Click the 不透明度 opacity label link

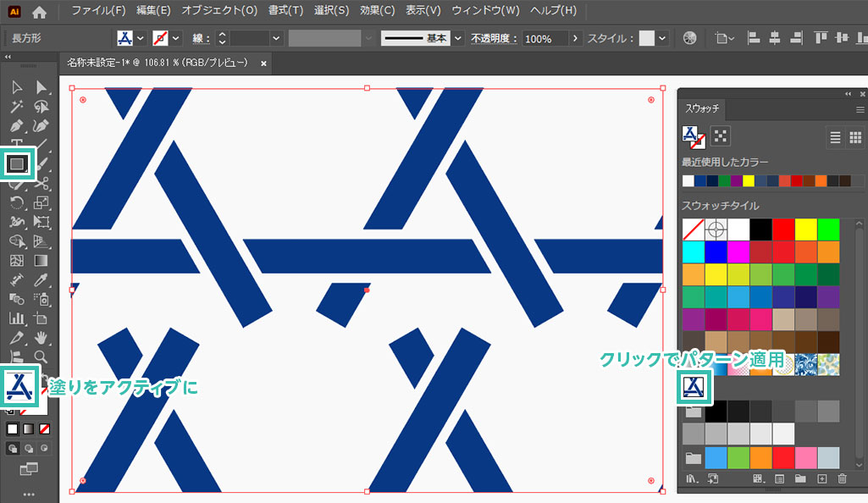(x=493, y=38)
